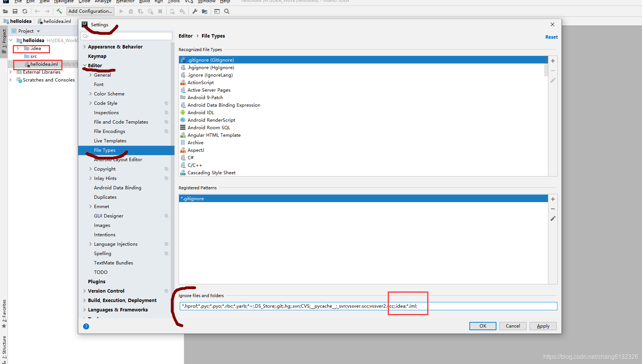Select Plugins in settings tree

97,282
